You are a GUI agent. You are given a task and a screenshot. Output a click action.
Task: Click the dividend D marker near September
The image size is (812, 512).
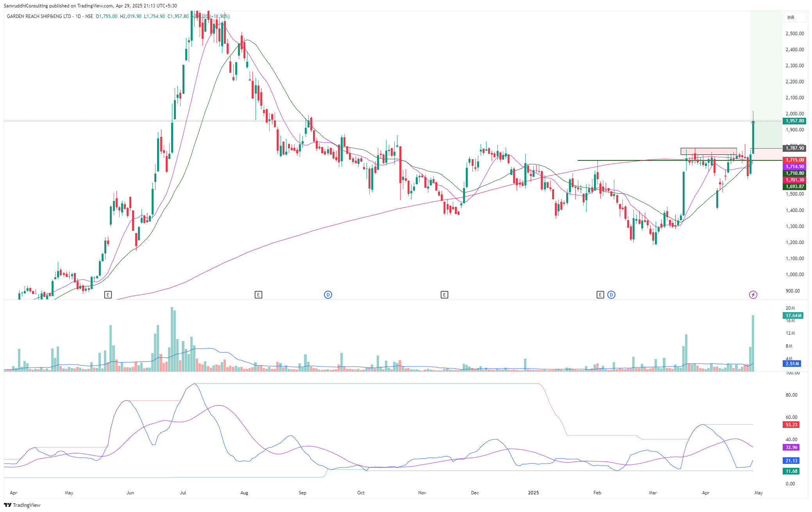pos(328,295)
